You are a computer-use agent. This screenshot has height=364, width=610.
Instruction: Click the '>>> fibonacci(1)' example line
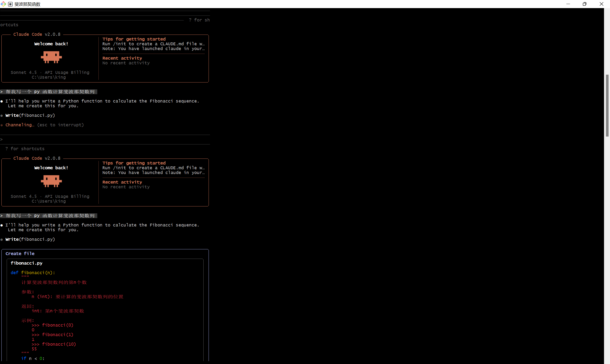coord(52,335)
